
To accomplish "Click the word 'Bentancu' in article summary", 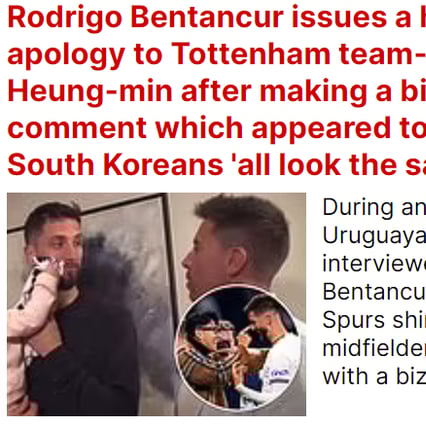I will point(374,292).
